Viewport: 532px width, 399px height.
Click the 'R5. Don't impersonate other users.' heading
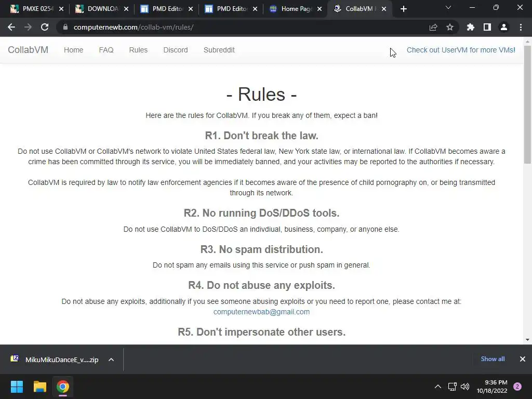tap(262, 332)
